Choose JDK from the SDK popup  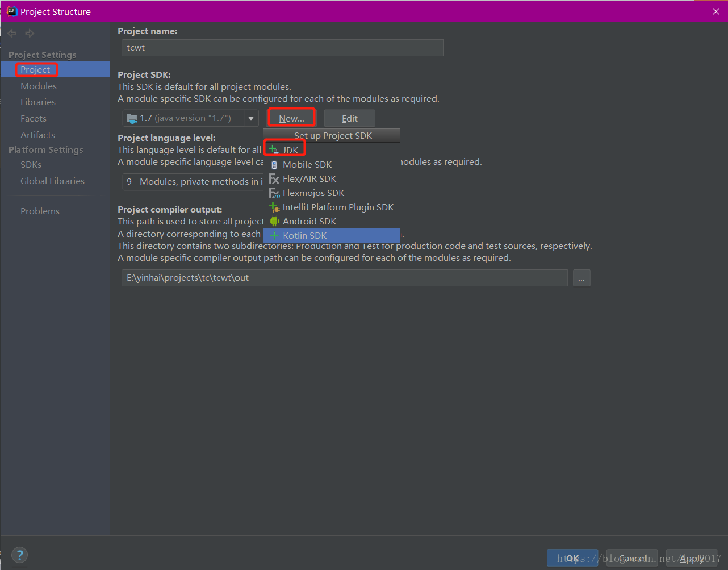(x=332, y=150)
